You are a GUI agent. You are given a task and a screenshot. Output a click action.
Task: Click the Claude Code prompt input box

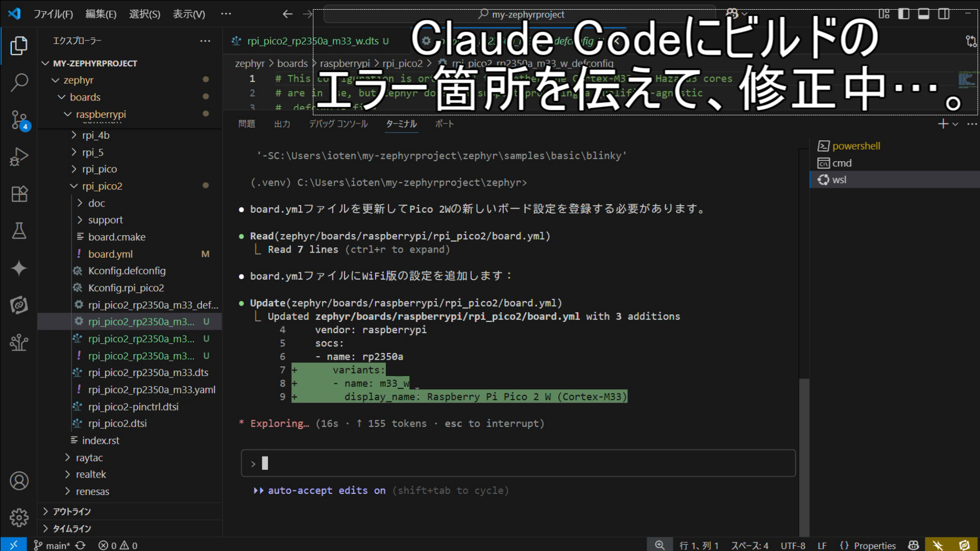(518, 463)
